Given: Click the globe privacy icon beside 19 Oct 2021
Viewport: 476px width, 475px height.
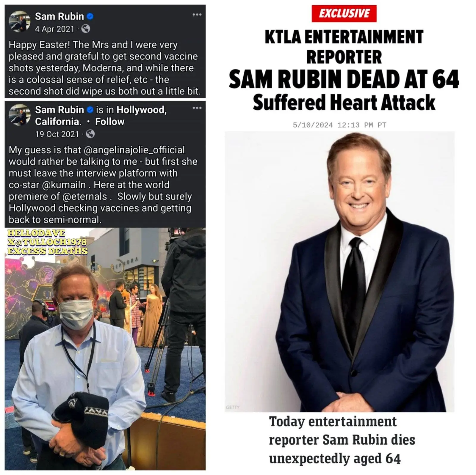Looking at the screenshot, I should [90, 134].
